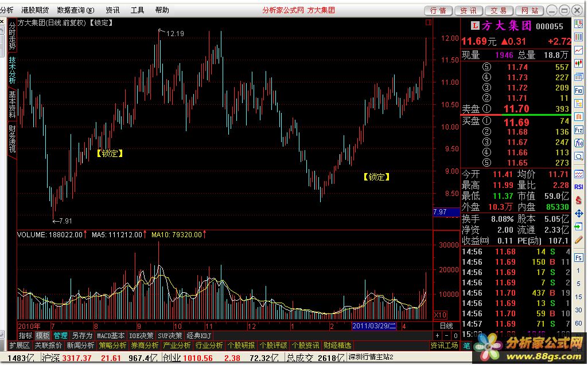Click the top report icon in right toolbar
Viewport: 588px width, 365px height.
tap(579, 23)
